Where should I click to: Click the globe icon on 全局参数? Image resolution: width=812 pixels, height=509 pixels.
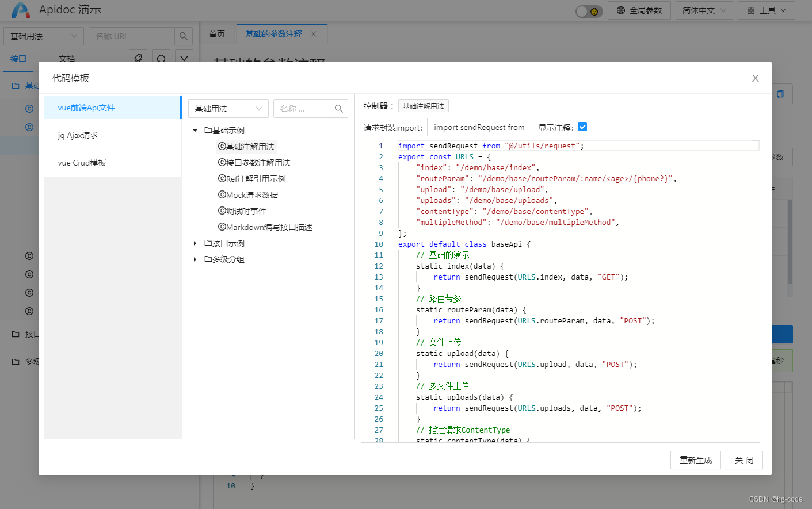coord(620,10)
